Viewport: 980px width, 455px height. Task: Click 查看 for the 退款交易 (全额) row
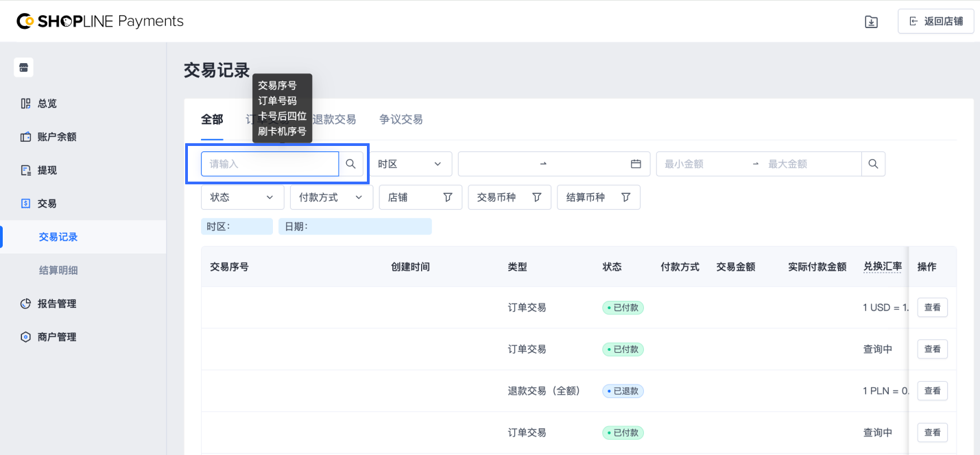[x=932, y=391]
